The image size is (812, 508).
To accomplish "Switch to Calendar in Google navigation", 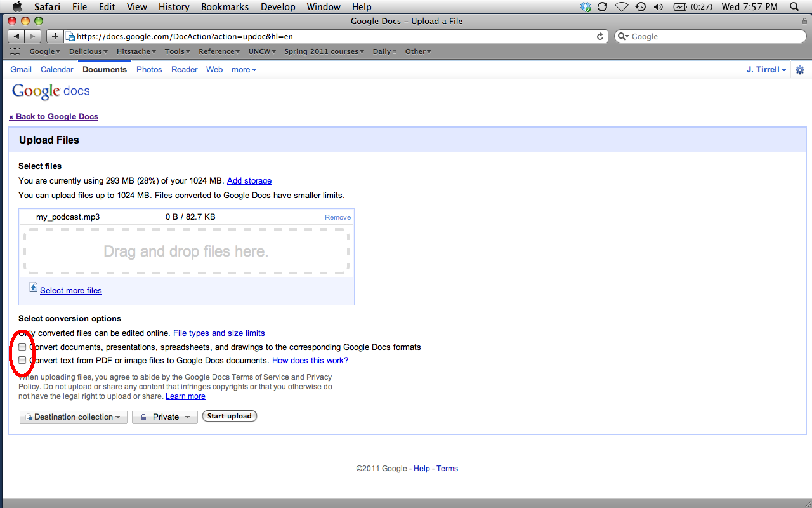I will [x=57, y=70].
